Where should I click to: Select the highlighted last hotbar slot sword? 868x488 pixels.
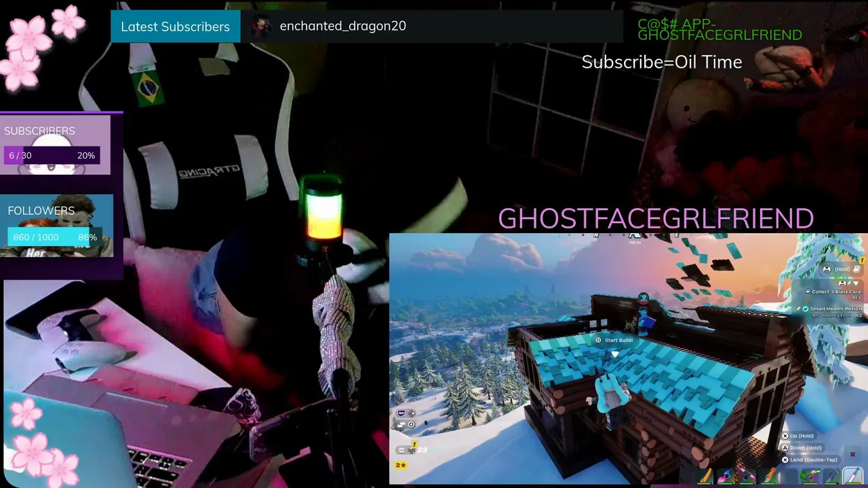tap(853, 475)
